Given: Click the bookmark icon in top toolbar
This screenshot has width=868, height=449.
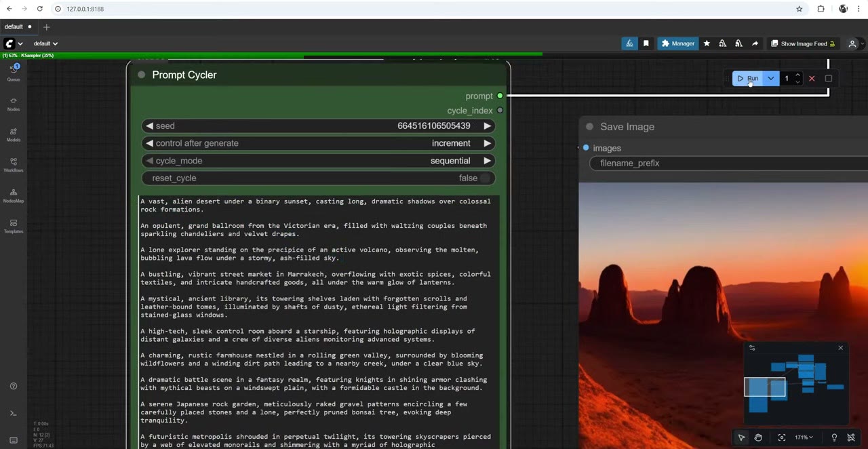Looking at the screenshot, I should click(646, 43).
